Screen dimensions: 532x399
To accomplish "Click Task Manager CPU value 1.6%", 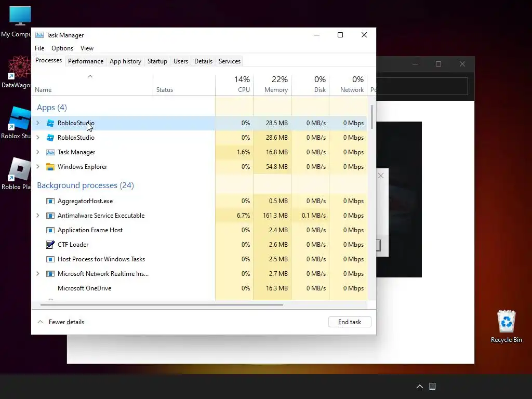I will click(x=243, y=152).
